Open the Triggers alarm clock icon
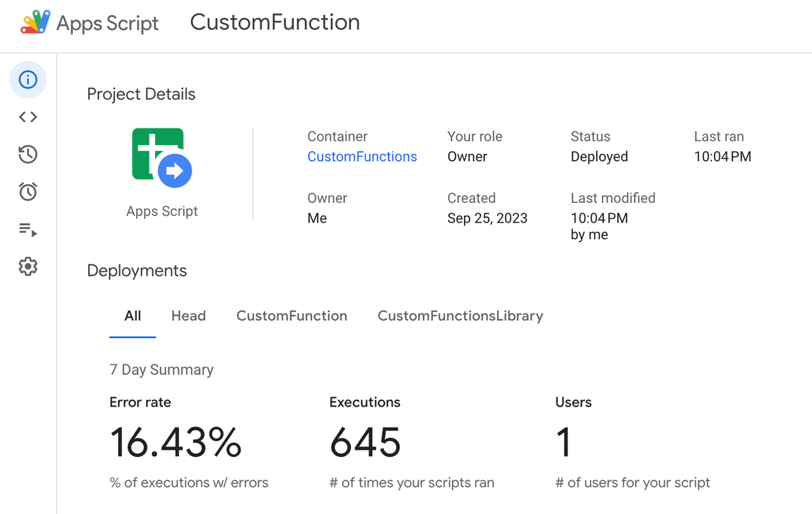This screenshot has width=812, height=514. (28, 192)
